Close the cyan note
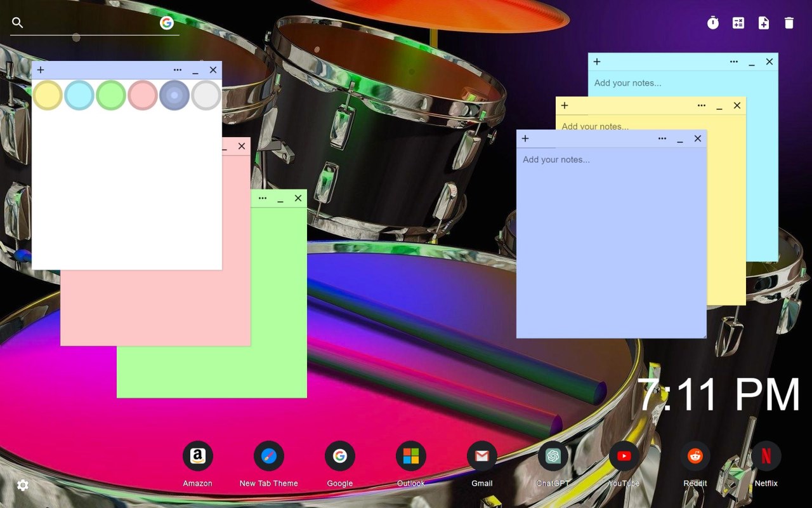The width and height of the screenshot is (812, 508). tap(769, 62)
